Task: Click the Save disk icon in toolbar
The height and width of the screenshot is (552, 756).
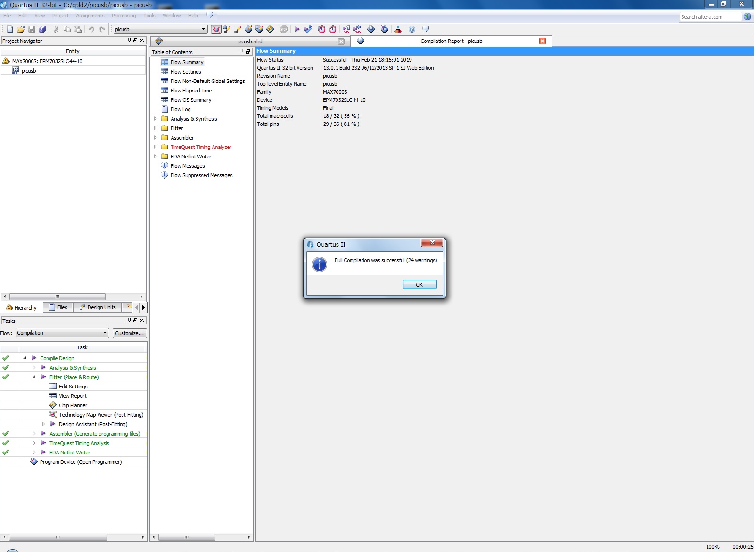Action: [32, 29]
